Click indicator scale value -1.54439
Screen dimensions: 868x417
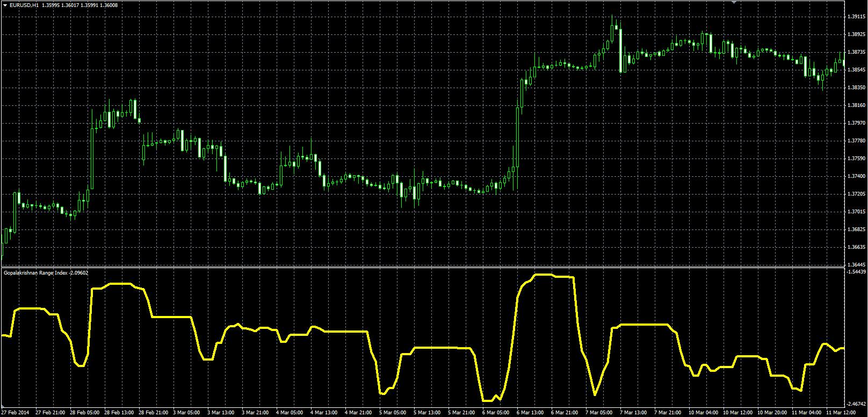856,272
